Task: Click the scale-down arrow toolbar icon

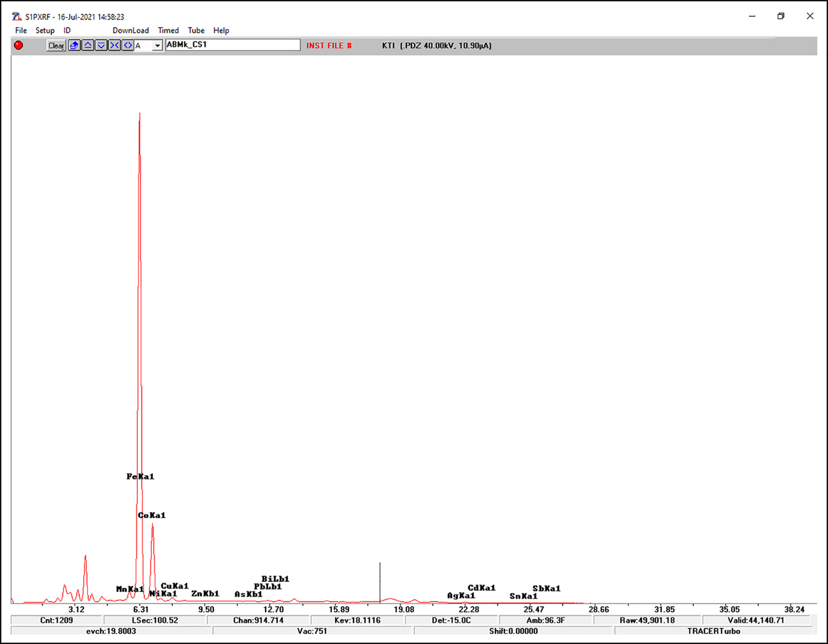Action: [101, 45]
